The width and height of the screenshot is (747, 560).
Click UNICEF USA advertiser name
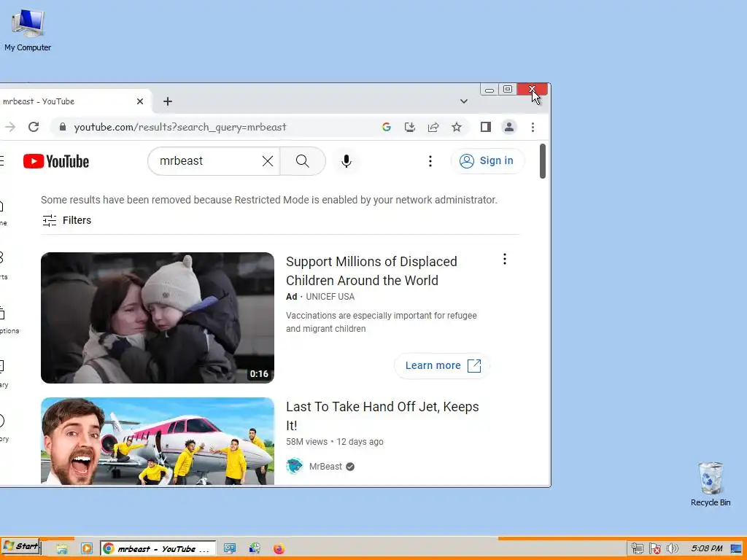tap(330, 297)
